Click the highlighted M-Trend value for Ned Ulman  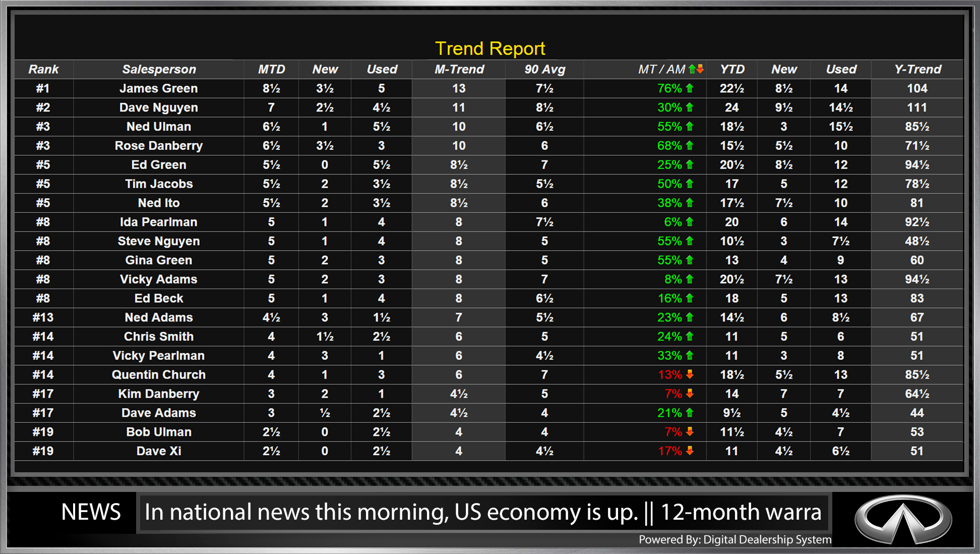[458, 126]
